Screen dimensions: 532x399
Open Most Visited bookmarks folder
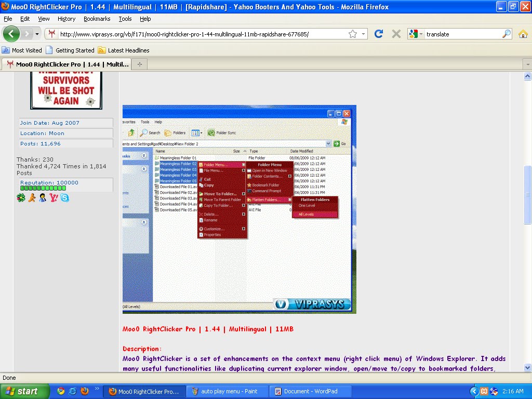click(x=22, y=50)
